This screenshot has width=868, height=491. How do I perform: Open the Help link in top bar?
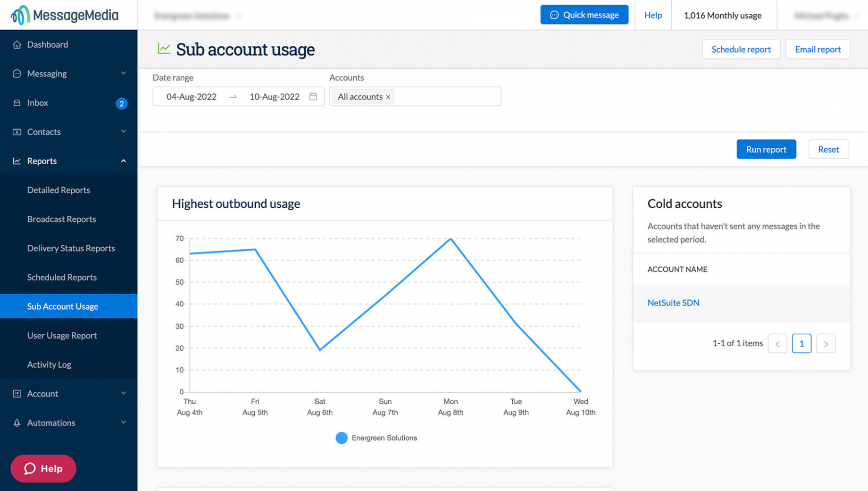(x=653, y=15)
